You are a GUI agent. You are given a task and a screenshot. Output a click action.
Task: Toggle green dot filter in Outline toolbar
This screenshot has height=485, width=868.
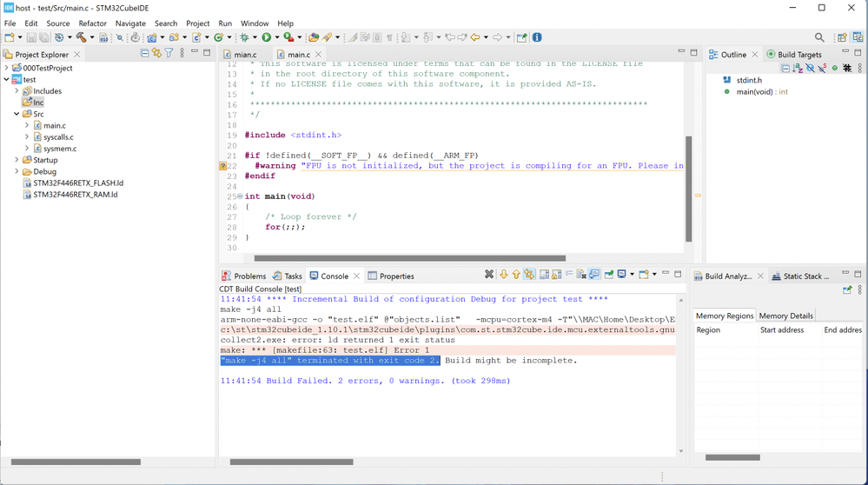point(835,68)
